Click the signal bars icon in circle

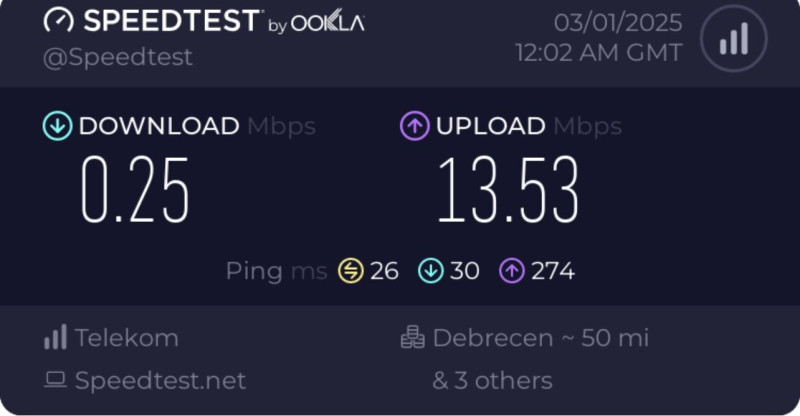coord(734,39)
